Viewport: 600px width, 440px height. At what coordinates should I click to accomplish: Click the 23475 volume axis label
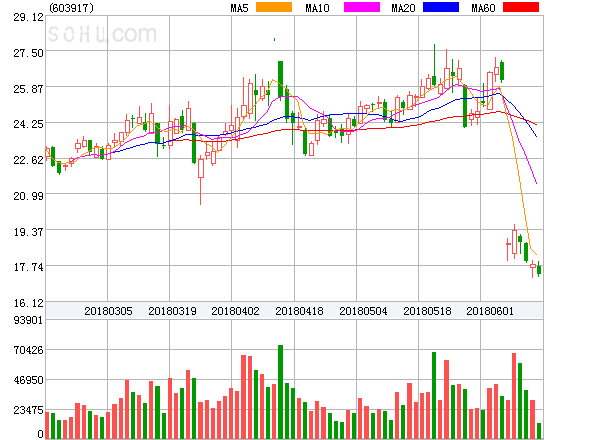tap(29, 411)
